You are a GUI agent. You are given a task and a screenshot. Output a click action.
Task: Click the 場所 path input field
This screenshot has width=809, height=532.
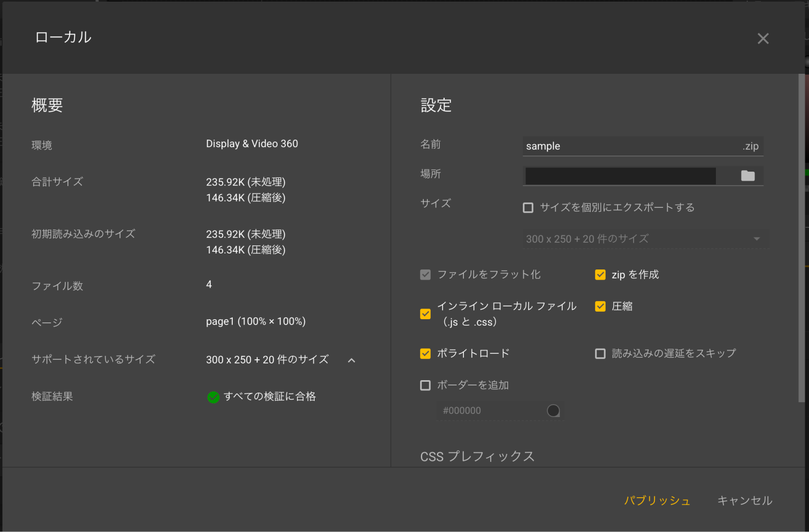tap(620, 176)
